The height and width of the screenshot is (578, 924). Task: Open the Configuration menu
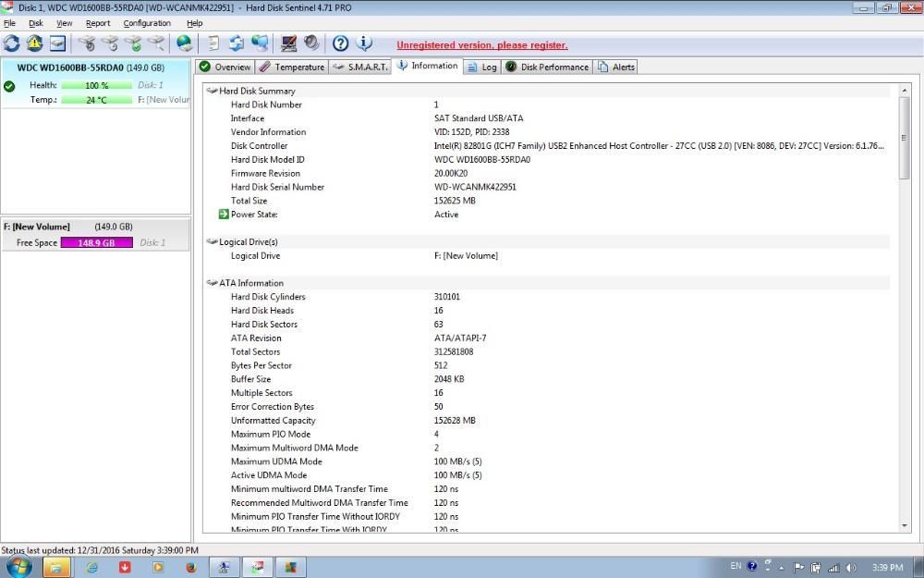(147, 23)
